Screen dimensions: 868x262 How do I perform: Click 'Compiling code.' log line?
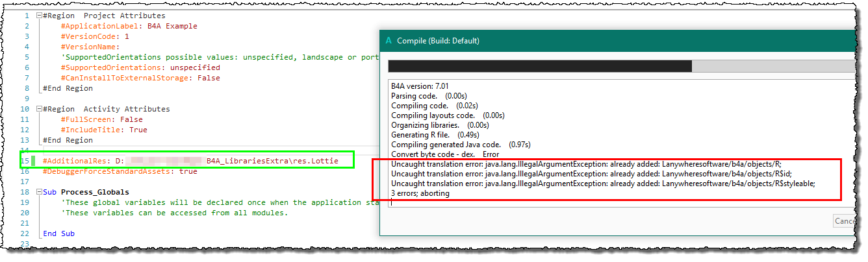pos(433,105)
